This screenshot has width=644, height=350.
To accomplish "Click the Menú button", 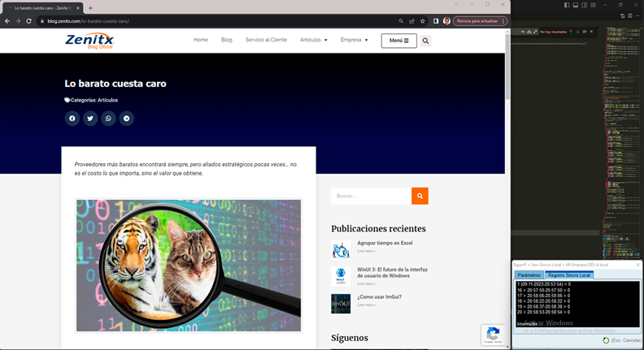I will tap(398, 41).
